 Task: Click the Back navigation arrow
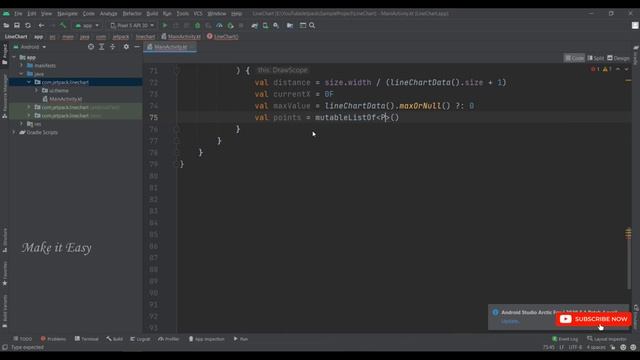coord(41,25)
